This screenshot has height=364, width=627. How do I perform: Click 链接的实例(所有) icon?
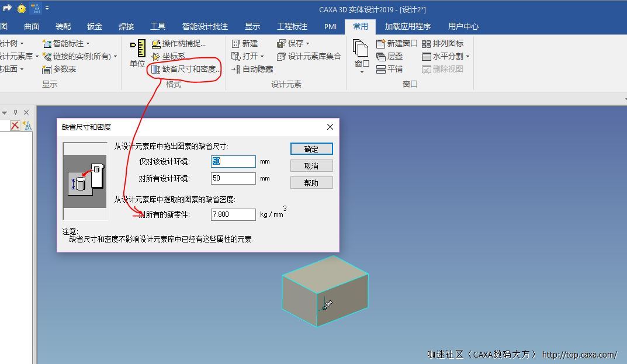tap(47, 57)
